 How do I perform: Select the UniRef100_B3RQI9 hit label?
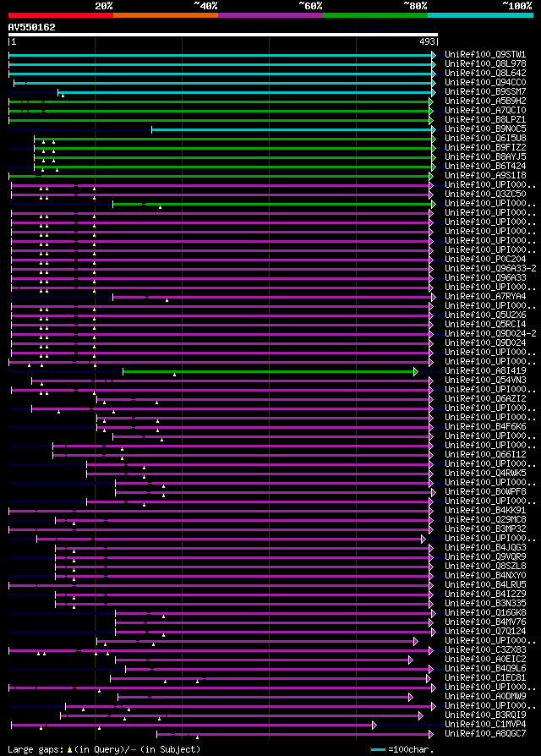click(x=485, y=715)
